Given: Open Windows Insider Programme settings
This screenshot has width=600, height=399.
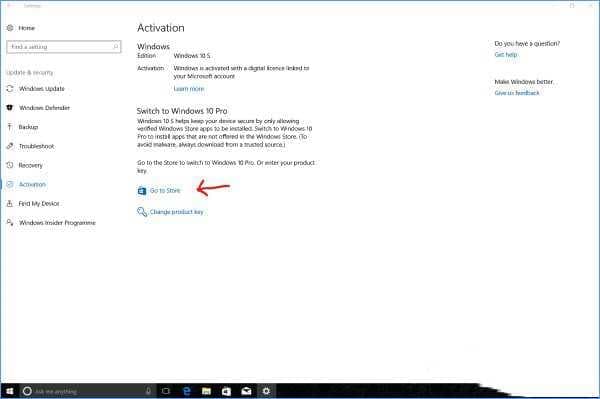Looking at the screenshot, I should 57,223.
